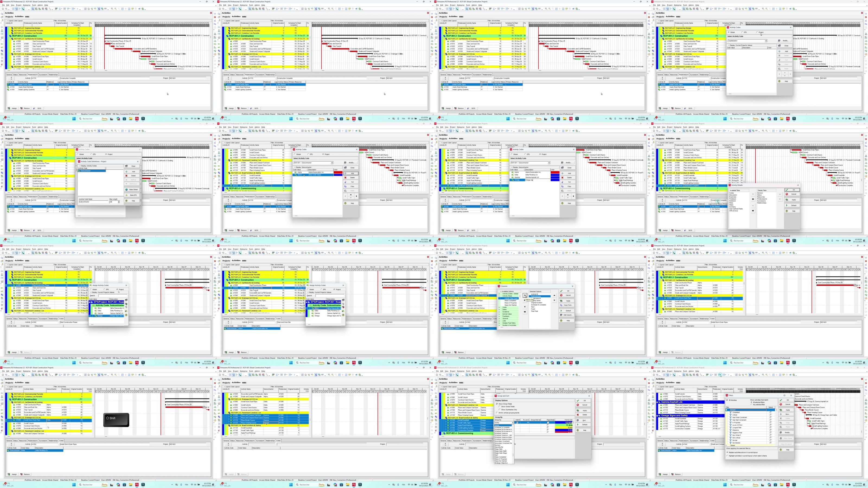Viewport: 868px width, 488px height.
Task: In Filters dialog, click funnel icon beside Longest Path
Action: click(730, 428)
